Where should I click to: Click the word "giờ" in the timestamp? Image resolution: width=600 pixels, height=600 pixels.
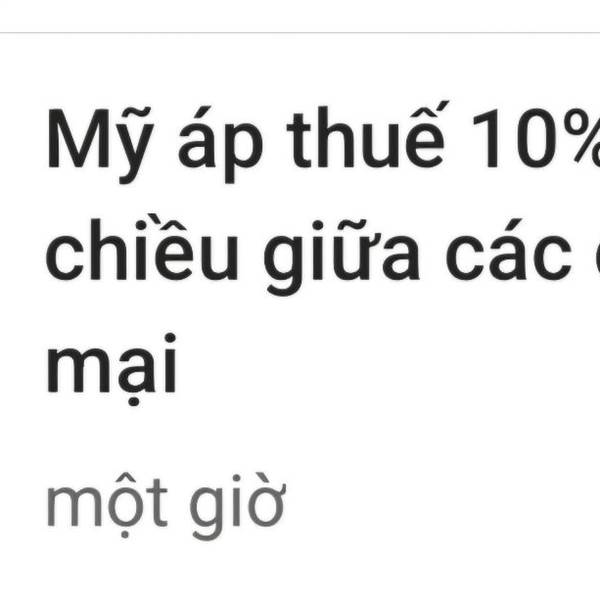tap(238, 507)
